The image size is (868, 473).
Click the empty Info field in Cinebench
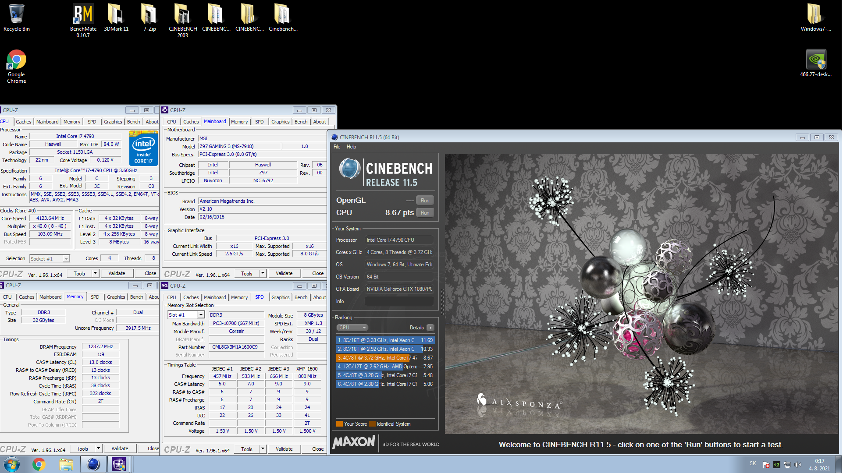tap(399, 301)
